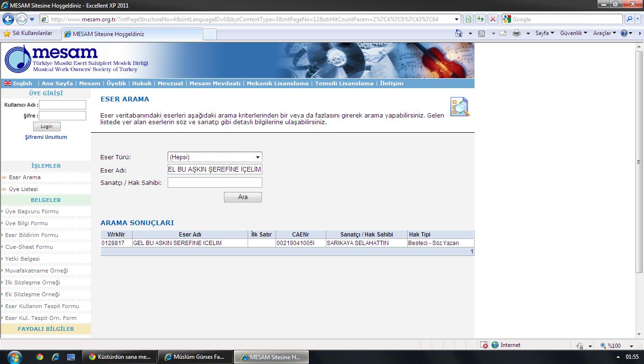
Task: Click 'İletişim' navigation link
Action: 392,83
